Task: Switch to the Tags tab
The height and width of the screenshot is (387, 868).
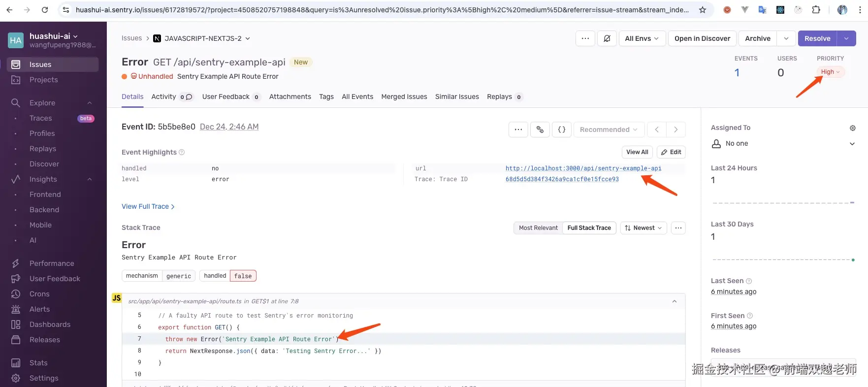Action: click(326, 97)
